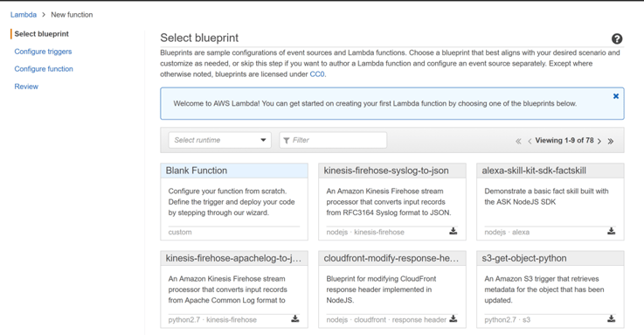Go to the previous page of blueprints
Screen dimensions: 644x335
coord(530,142)
